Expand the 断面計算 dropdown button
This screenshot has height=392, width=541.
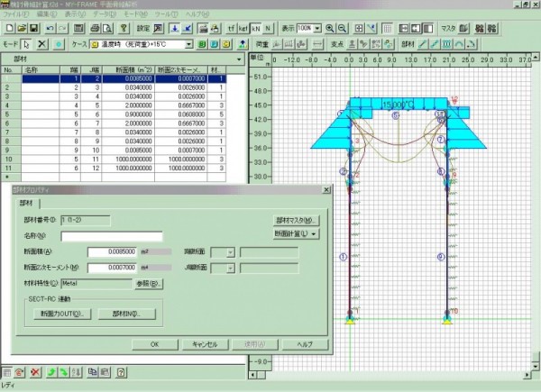click(297, 233)
